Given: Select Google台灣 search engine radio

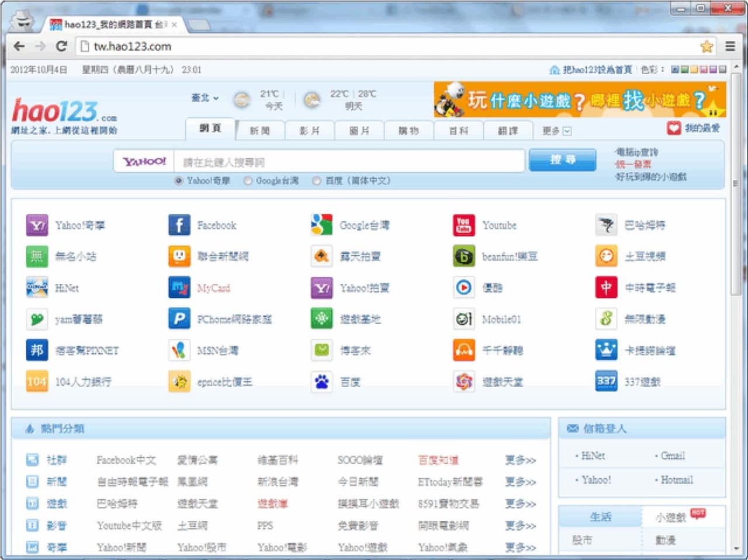Looking at the screenshot, I should coord(248,181).
